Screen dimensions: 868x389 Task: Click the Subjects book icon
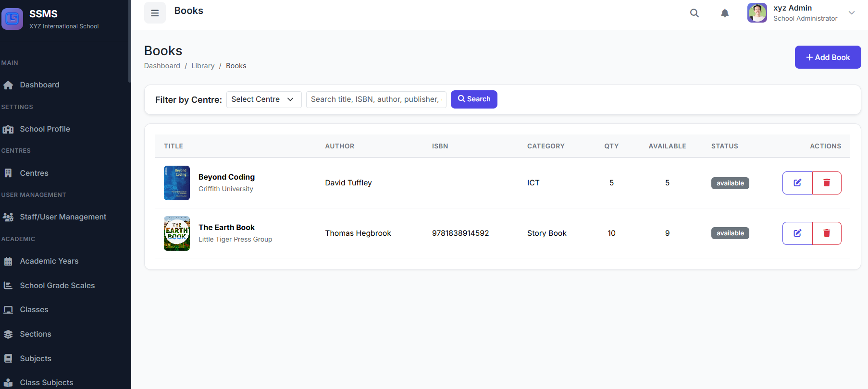[8, 359]
